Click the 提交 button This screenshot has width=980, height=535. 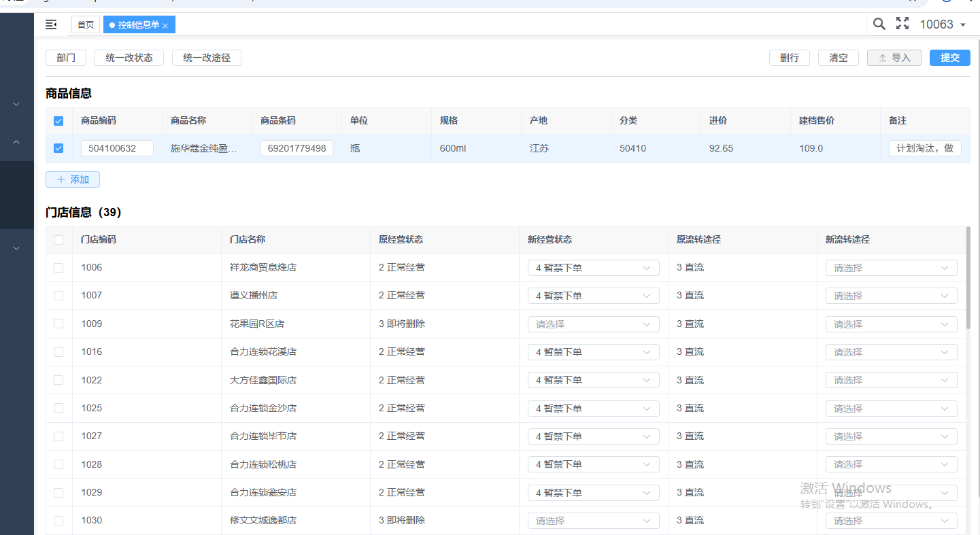pyautogui.click(x=949, y=58)
